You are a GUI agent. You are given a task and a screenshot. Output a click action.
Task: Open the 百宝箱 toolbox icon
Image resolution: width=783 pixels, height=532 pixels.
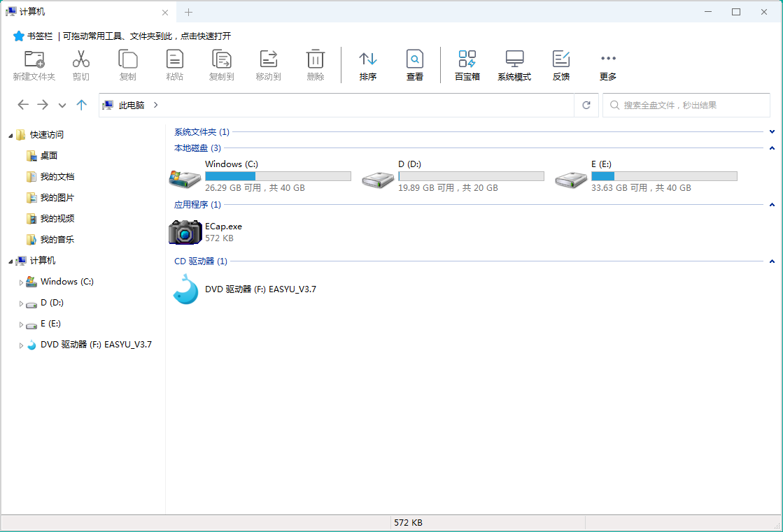point(467,59)
